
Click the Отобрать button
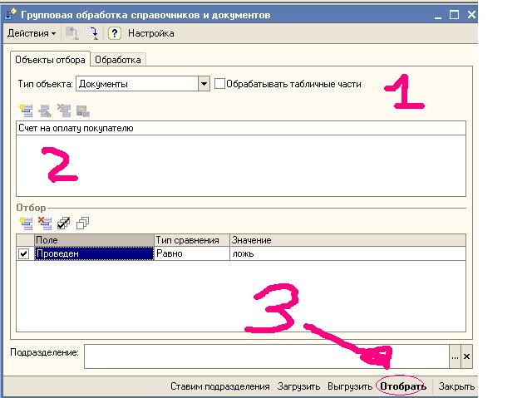403,386
